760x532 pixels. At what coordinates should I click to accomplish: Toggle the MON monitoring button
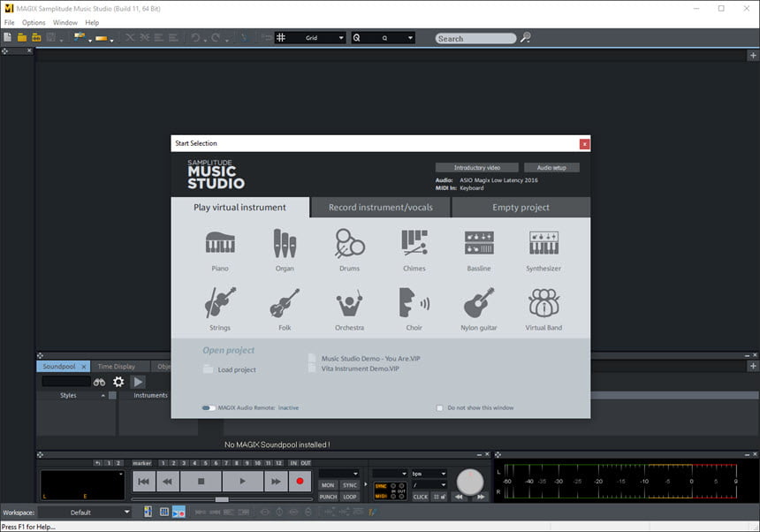[x=328, y=485]
